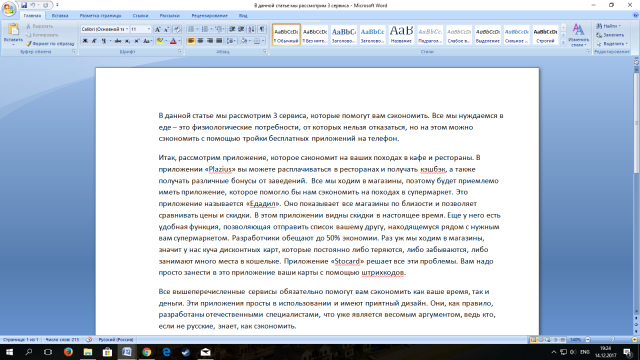Center the text alignment
This screenshot has height=360, width=640.
200,41
